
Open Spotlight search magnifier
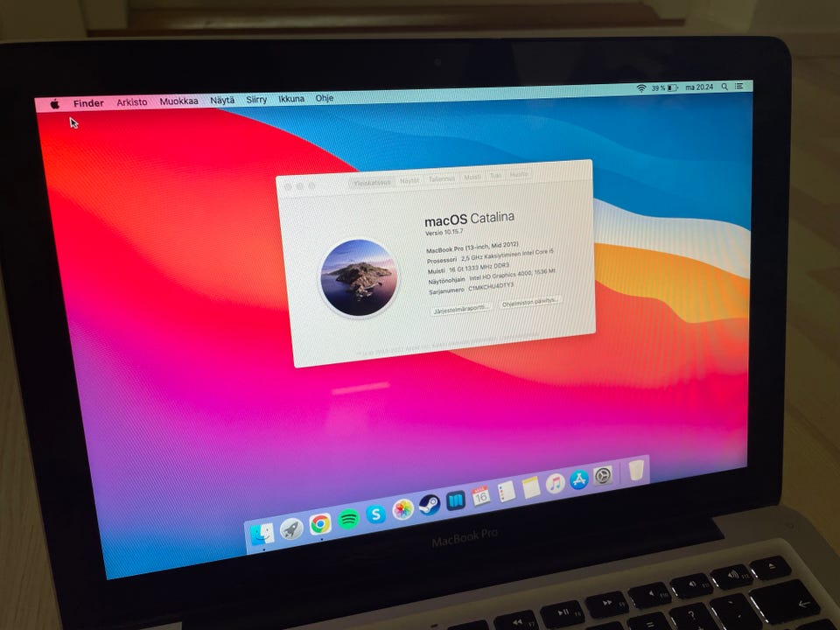(724, 87)
